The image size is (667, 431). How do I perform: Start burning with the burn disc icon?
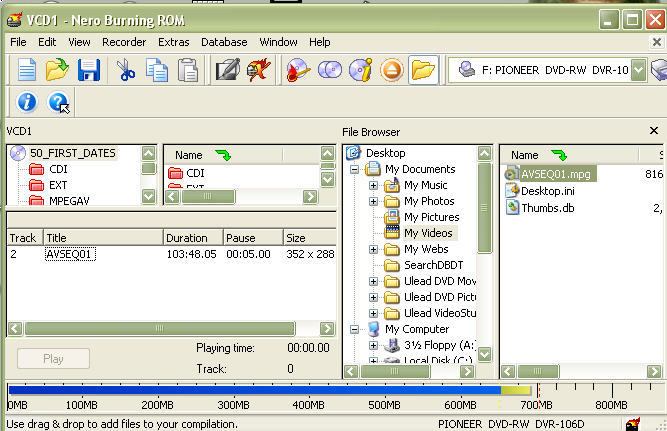pos(298,70)
